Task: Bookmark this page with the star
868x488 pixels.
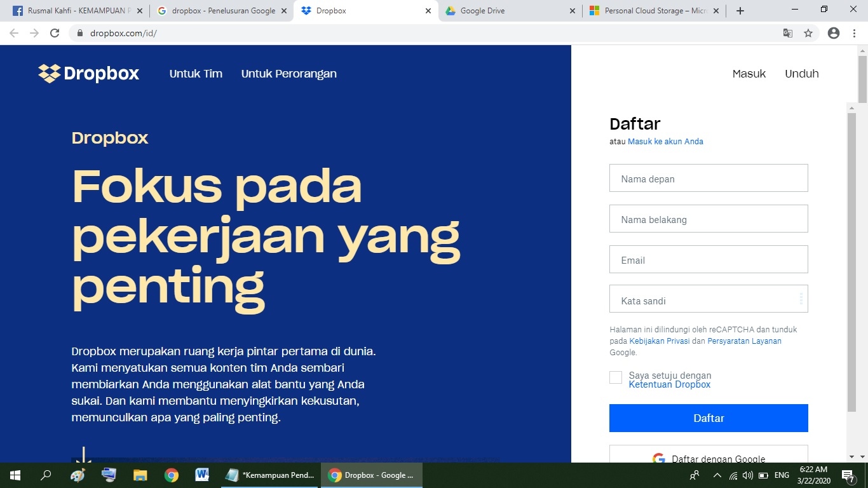Action: click(x=808, y=33)
